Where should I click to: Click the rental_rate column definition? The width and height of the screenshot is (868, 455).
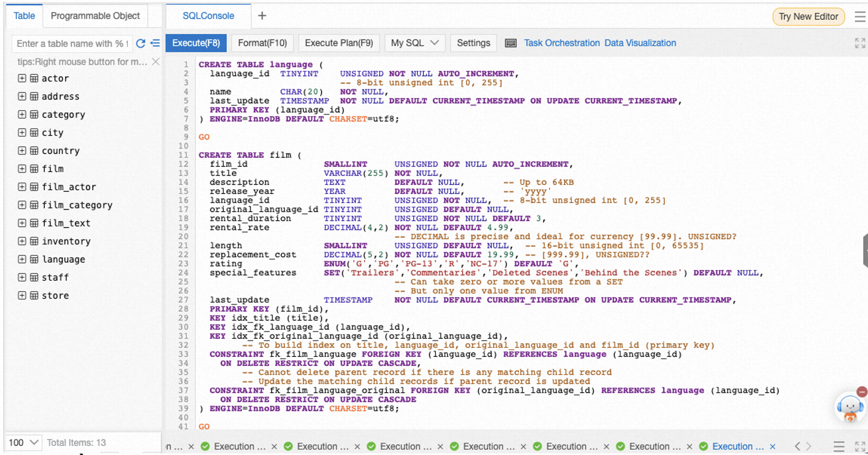[362, 228]
